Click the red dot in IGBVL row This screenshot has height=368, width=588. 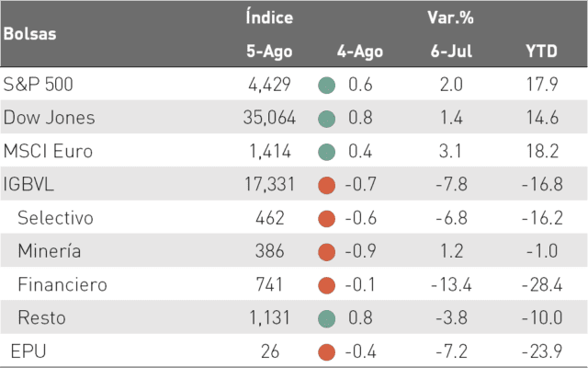click(327, 186)
